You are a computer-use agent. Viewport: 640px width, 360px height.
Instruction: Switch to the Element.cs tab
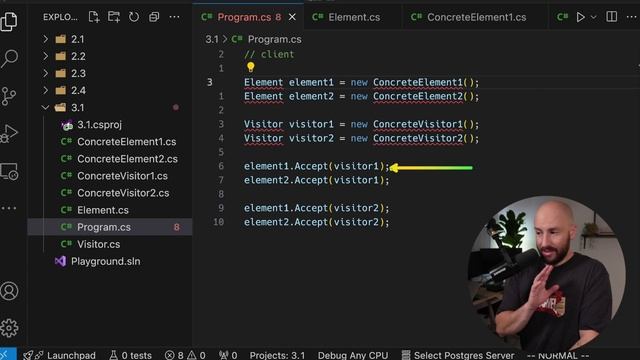(x=354, y=17)
